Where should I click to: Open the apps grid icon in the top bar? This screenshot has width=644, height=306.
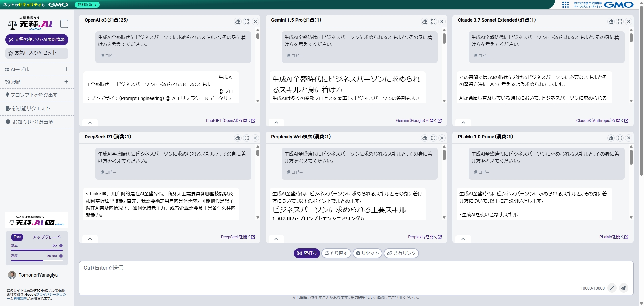coord(565,5)
